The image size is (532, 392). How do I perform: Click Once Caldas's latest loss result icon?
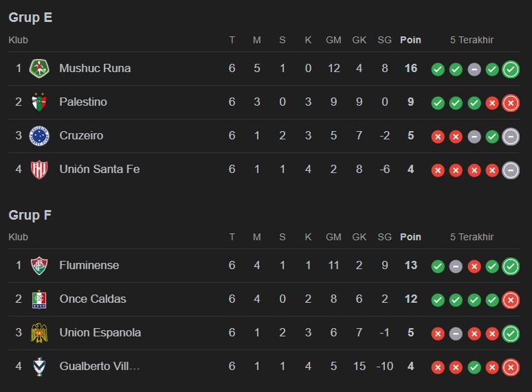(x=510, y=300)
